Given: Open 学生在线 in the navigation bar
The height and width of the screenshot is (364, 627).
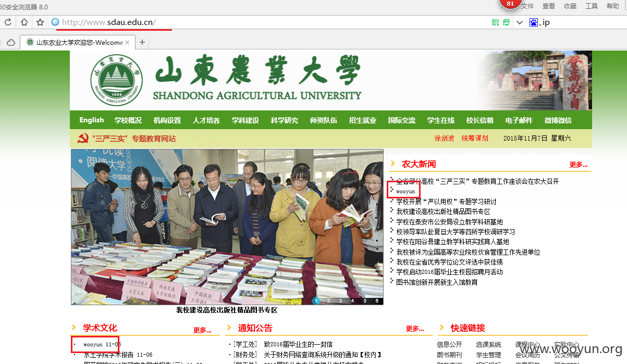Looking at the screenshot, I should click(x=441, y=120).
